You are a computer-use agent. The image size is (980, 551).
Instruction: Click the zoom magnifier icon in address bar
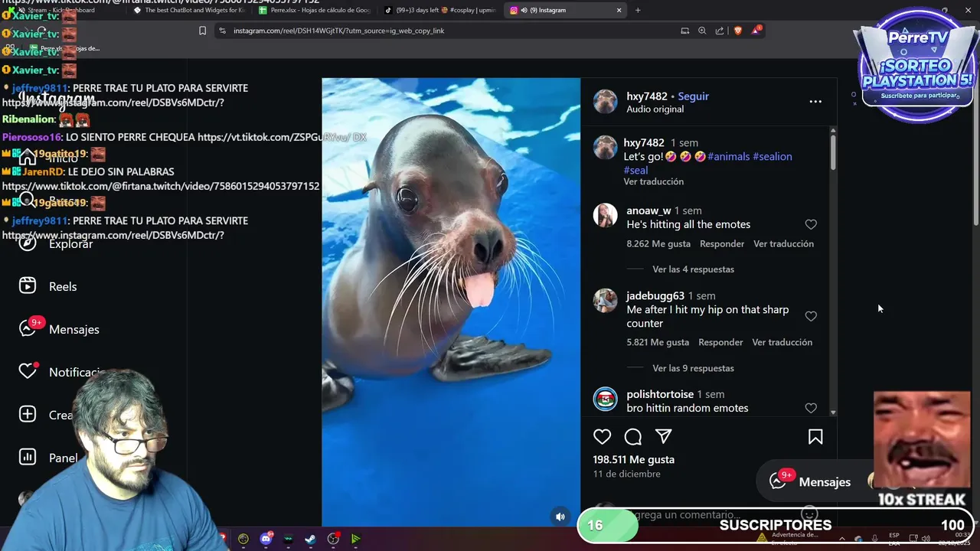[x=702, y=31]
